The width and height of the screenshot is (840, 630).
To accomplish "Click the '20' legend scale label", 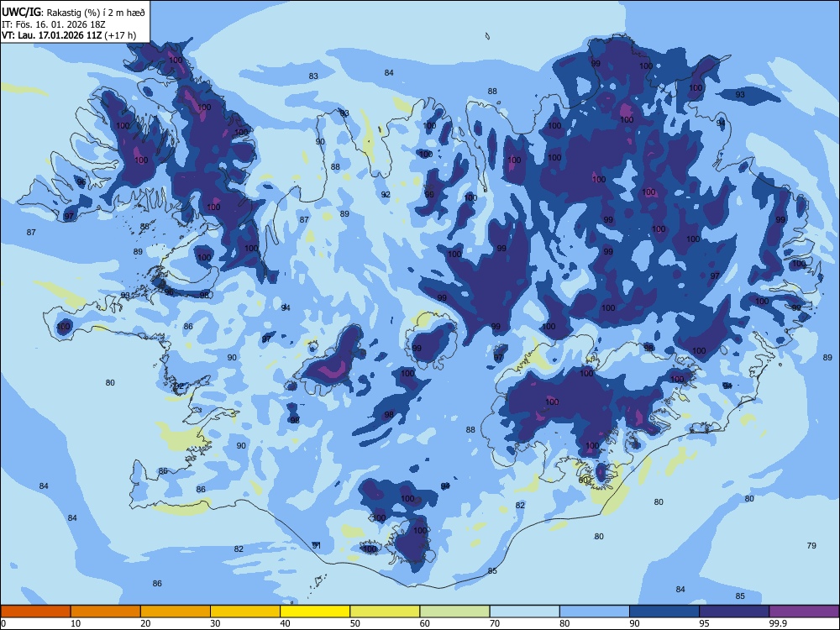I will [145, 623].
